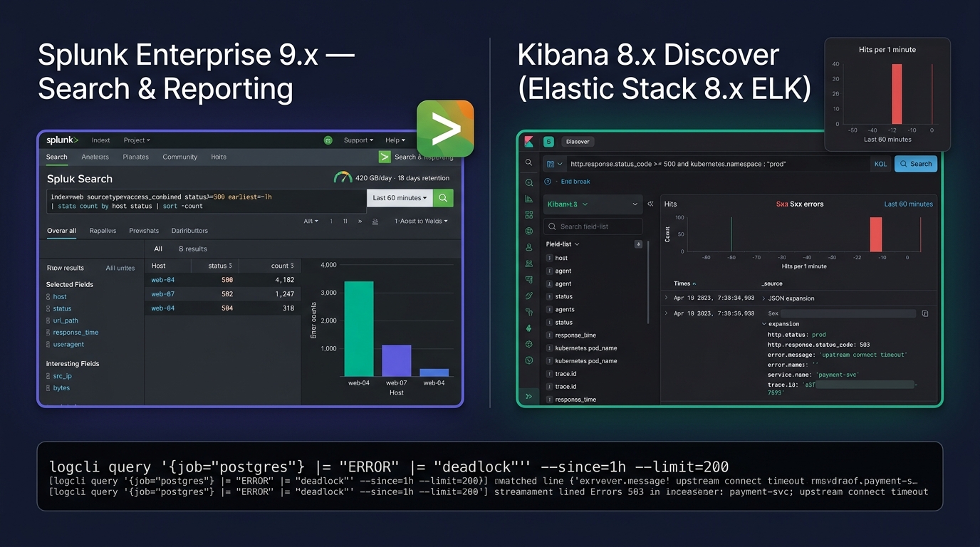Toggle the KOL query language button
The width and height of the screenshot is (980, 547).
tap(880, 164)
